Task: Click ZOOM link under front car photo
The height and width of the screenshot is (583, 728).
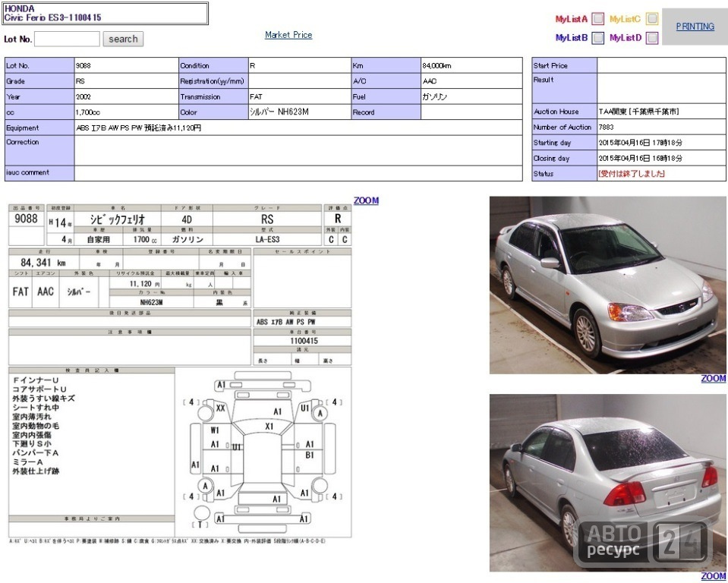Action: click(x=713, y=378)
